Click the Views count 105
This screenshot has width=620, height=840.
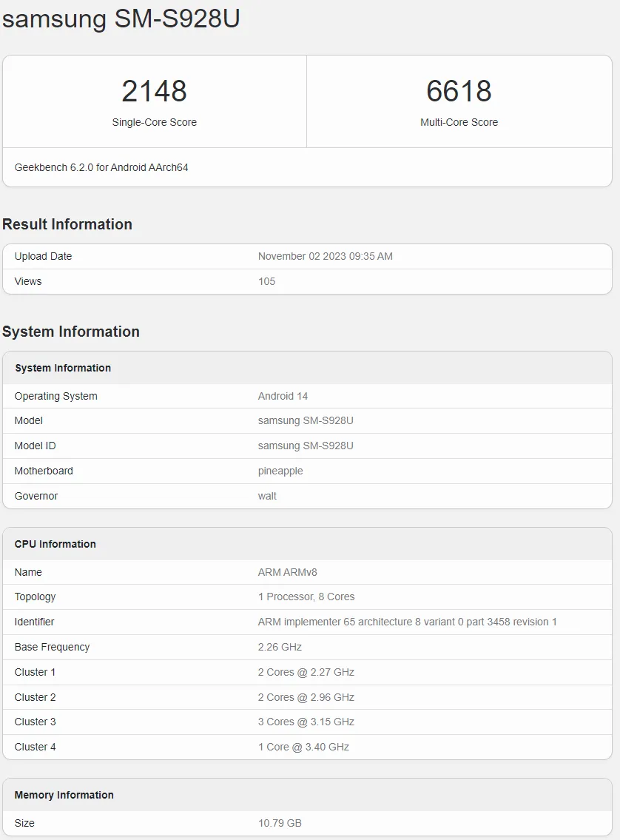point(266,281)
